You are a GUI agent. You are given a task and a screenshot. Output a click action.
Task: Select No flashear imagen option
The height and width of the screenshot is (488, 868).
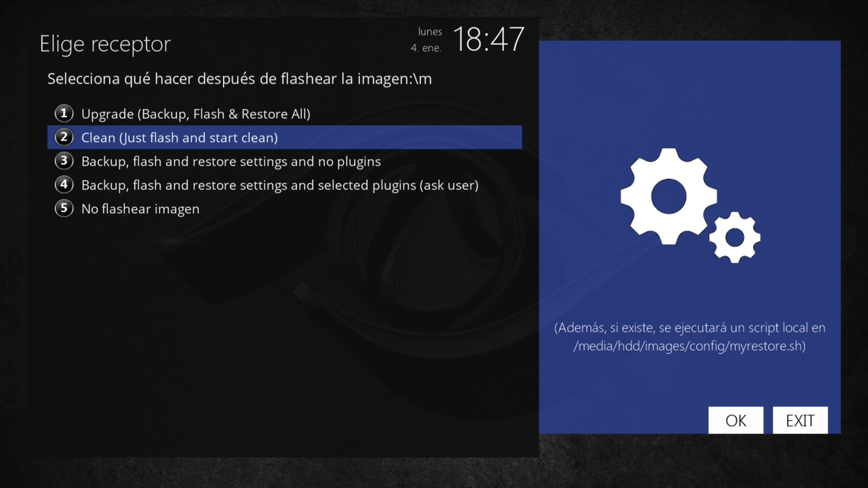pyautogui.click(x=140, y=209)
